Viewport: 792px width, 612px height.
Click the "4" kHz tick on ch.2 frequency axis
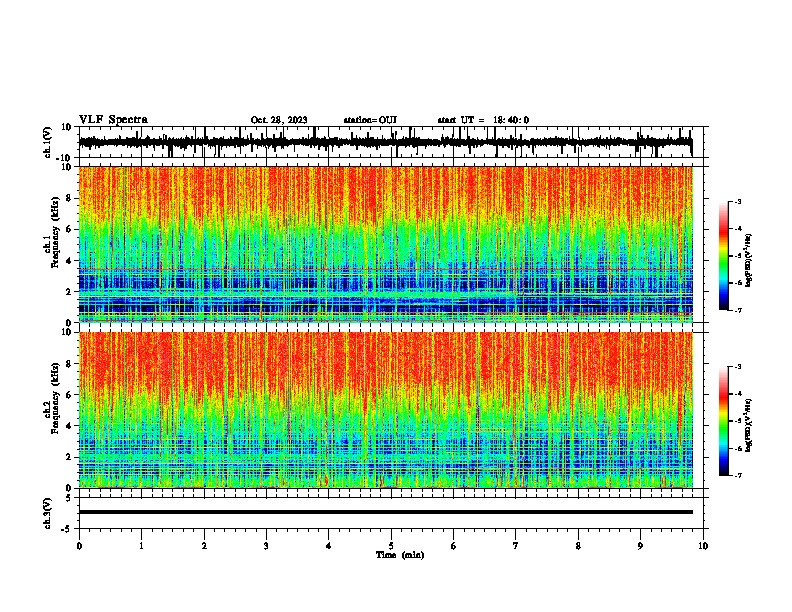[69, 426]
